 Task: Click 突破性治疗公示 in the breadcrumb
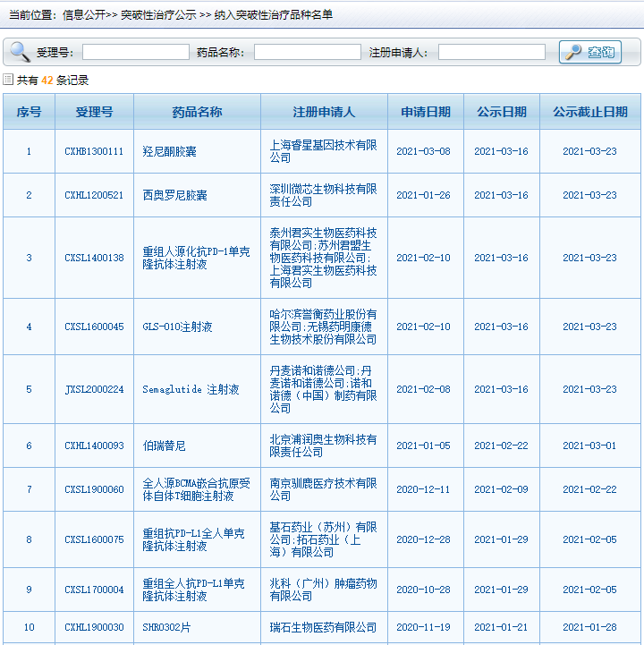click(158, 15)
